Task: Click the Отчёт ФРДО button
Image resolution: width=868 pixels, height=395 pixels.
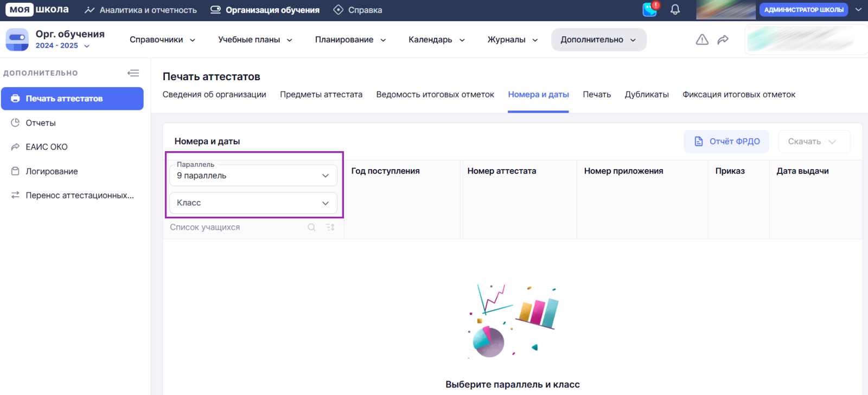Action: click(726, 141)
